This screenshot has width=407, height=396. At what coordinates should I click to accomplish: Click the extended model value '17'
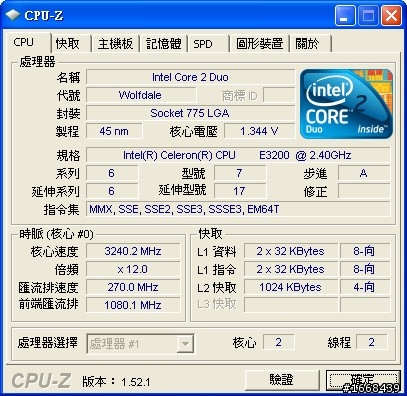pyautogui.click(x=240, y=191)
